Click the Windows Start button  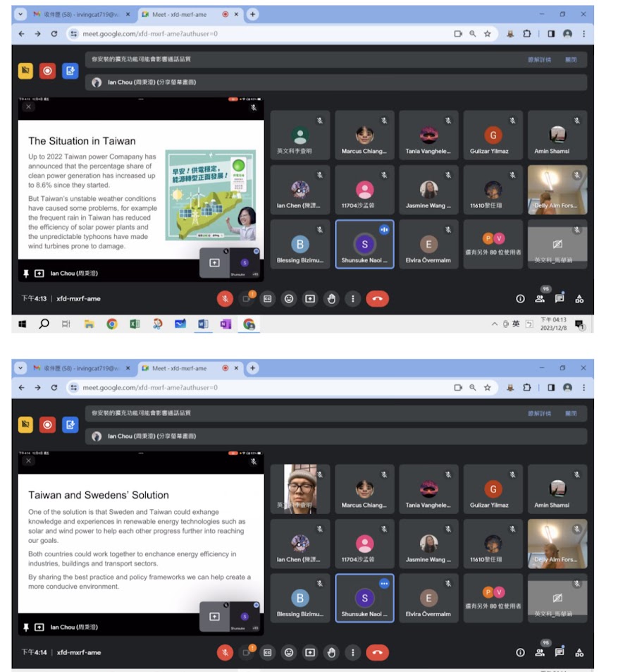pyautogui.click(x=22, y=324)
